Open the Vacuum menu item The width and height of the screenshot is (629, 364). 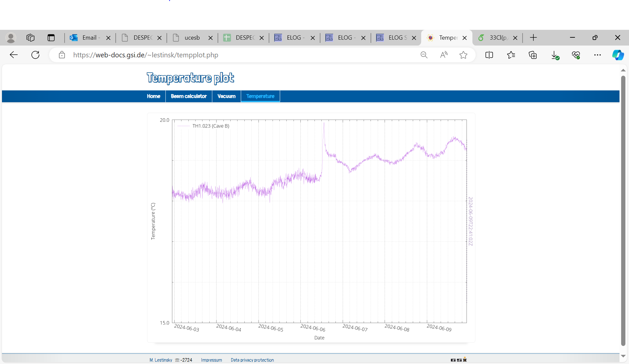(226, 96)
